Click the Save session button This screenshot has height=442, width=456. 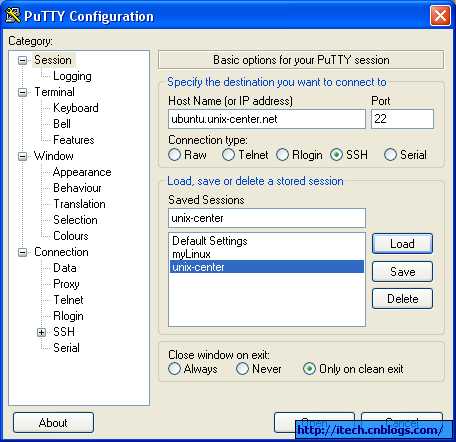402,272
